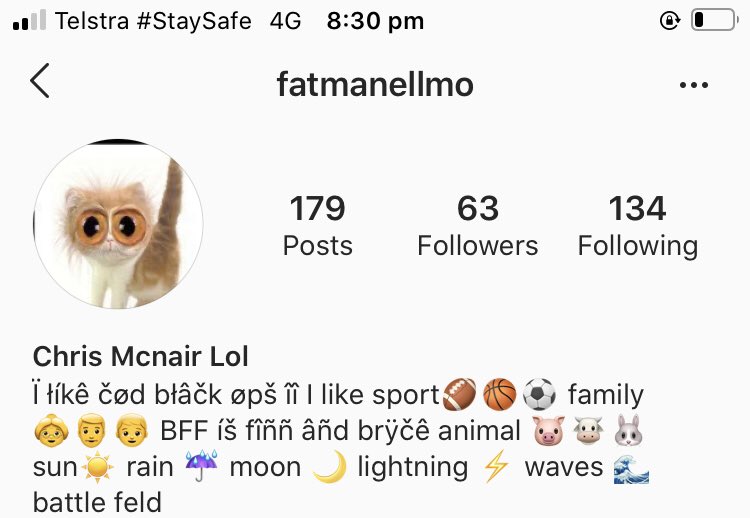
Task: Tap the Chris Mcnair Lol display name
Action: (141, 356)
